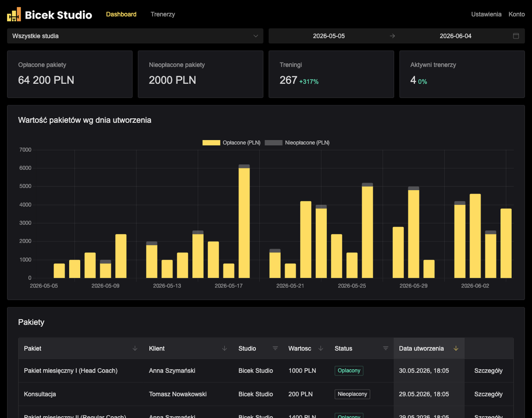Sort by Wartosc column arrow
This screenshot has height=418, width=532.
tap(321, 348)
